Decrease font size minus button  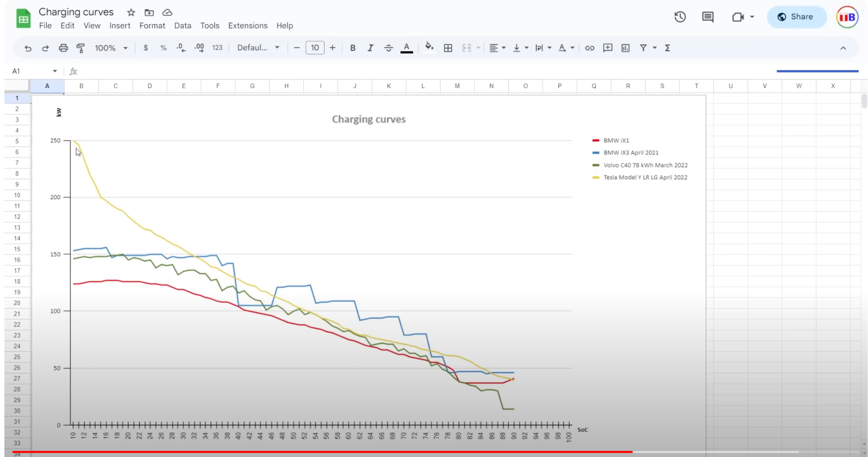(297, 48)
